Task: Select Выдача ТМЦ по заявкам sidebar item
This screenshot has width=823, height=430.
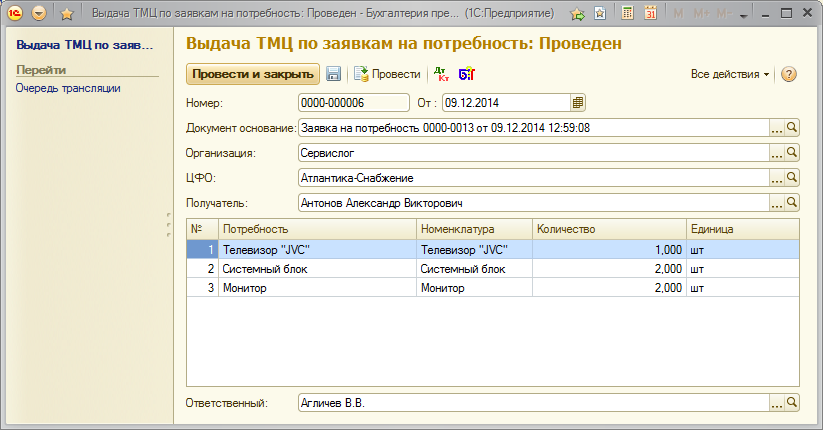Action: (x=85, y=46)
